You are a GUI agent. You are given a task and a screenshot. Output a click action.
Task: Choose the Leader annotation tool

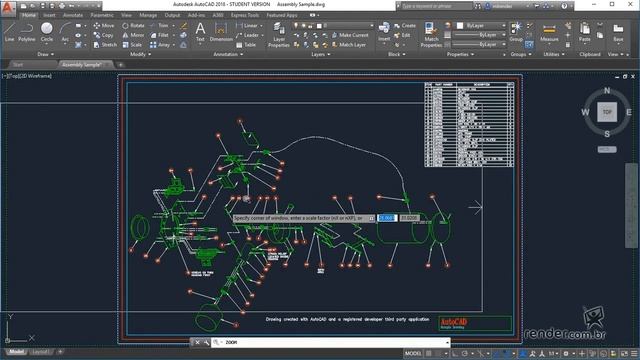click(247, 35)
